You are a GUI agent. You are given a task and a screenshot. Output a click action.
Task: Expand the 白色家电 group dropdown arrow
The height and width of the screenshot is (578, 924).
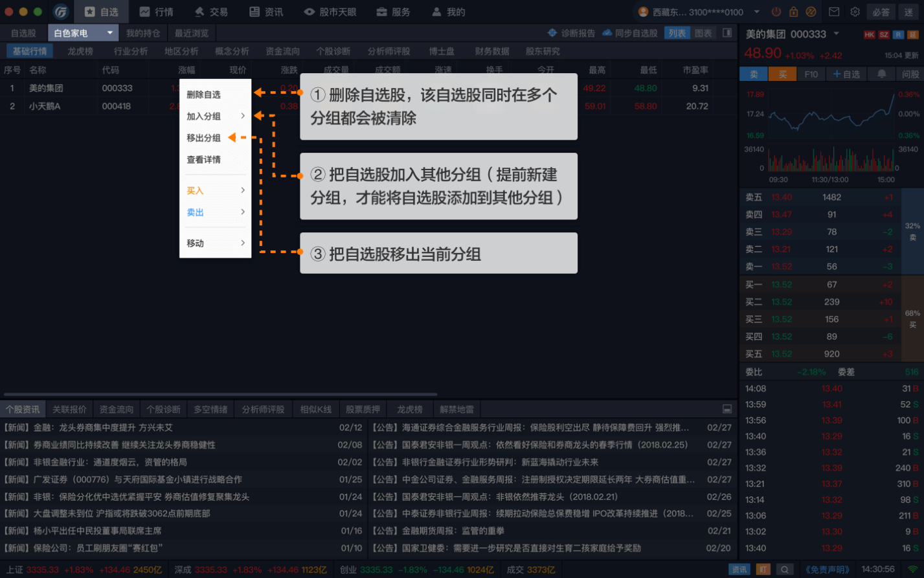[109, 33]
